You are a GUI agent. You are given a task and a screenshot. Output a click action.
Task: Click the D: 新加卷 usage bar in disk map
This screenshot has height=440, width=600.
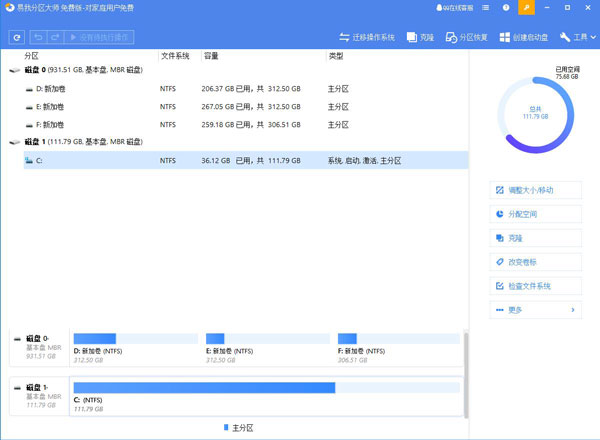[x=135, y=339]
